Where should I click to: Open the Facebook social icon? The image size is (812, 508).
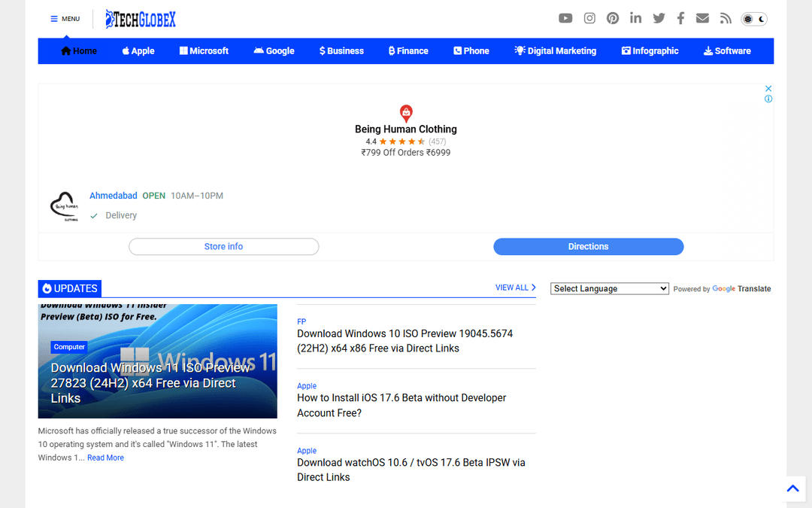tap(680, 19)
